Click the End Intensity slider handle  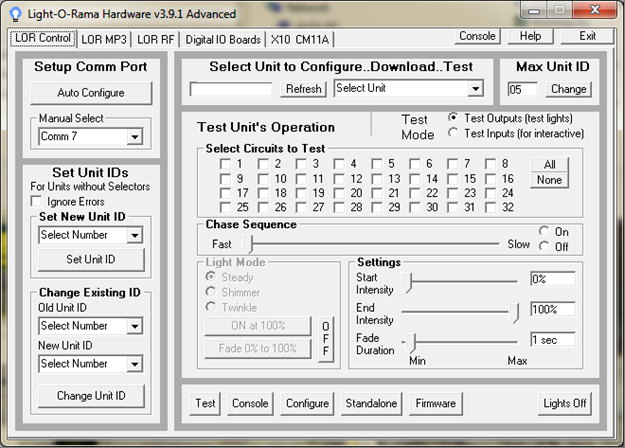tap(515, 312)
